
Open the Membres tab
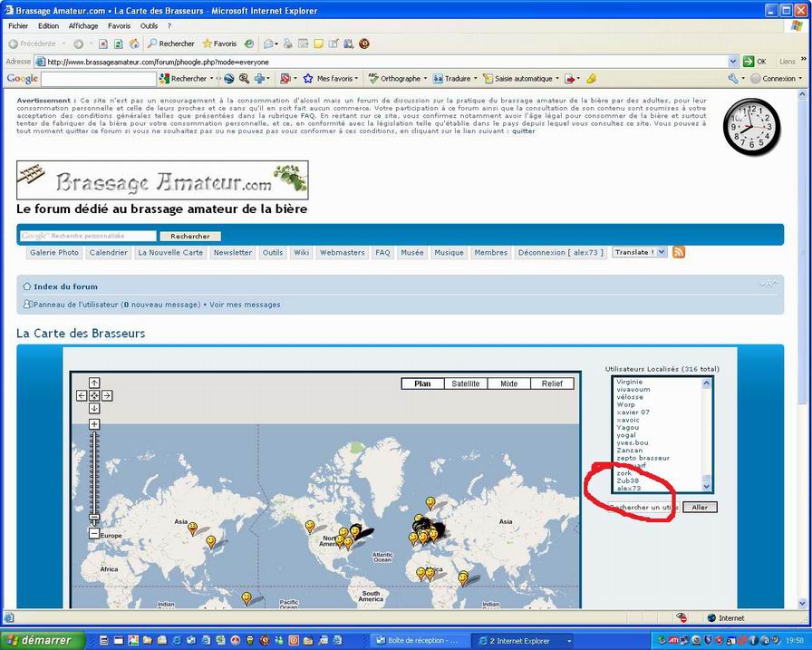tap(491, 253)
